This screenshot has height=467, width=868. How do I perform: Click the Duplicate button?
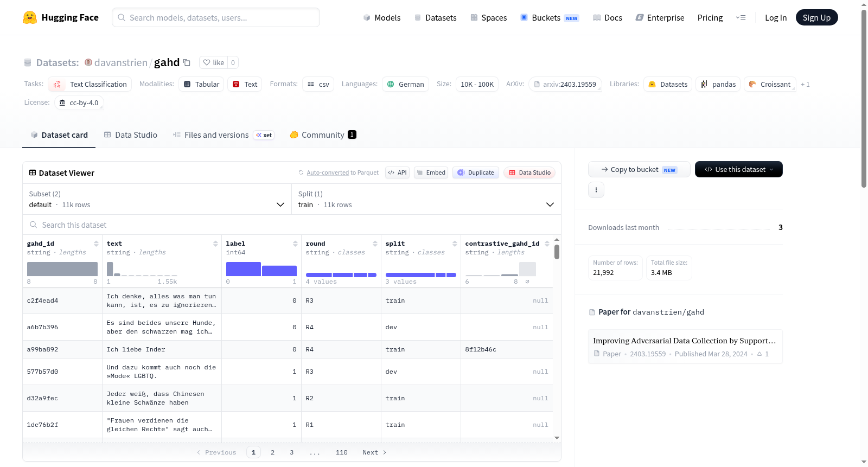tap(476, 172)
